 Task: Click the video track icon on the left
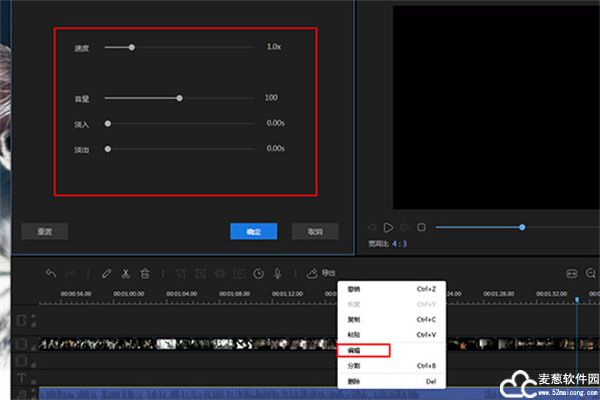point(22,345)
